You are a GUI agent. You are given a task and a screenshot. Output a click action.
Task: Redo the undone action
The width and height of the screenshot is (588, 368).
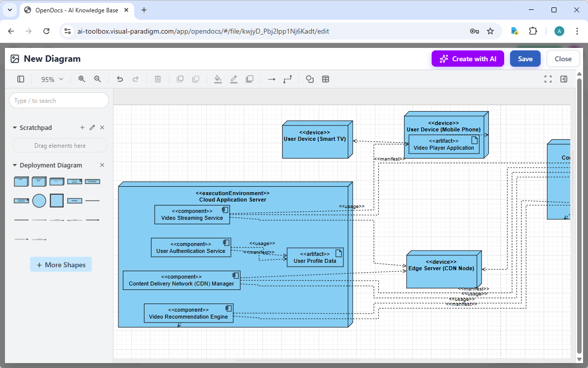coord(136,79)
